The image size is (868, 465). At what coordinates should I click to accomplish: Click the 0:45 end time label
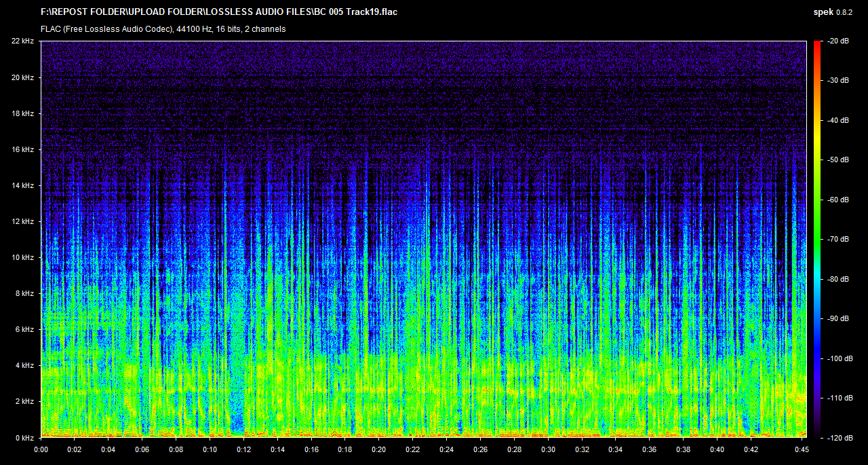[x=802, y=449]
